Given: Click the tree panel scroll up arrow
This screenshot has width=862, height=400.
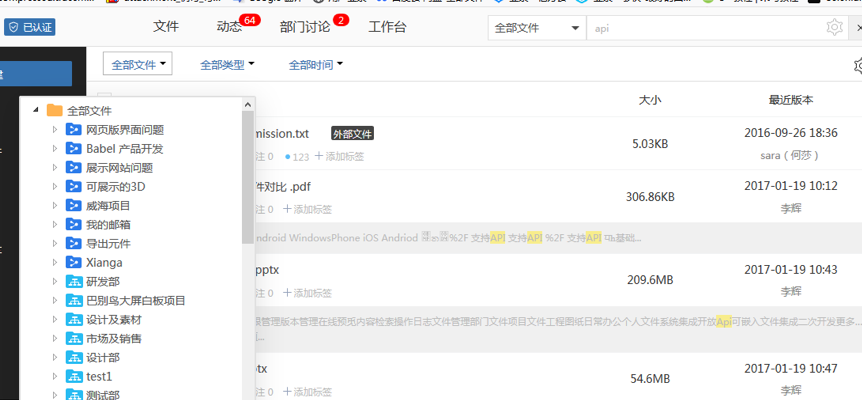Looking at the screenshot, I should pyautogui.click(x=247, y=104).
